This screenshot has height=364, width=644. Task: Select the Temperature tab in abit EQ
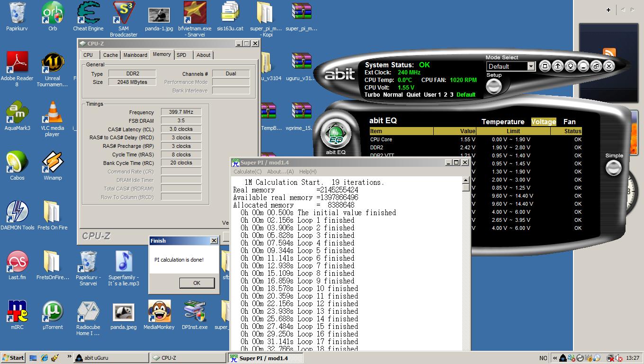pyautogui.click(x=503, y=122)
